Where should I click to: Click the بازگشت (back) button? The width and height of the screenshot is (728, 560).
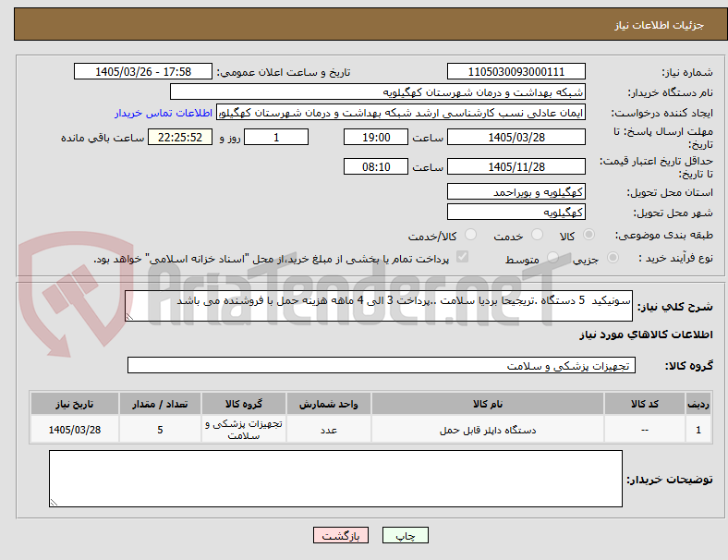point(341,535)
